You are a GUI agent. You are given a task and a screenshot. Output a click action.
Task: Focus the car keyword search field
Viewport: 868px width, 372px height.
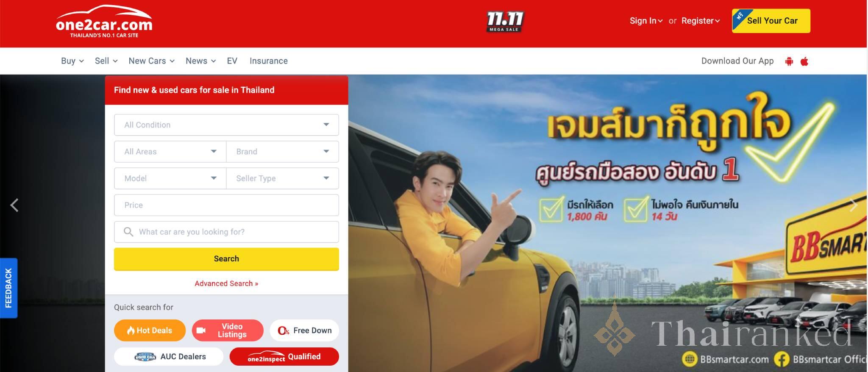pos(226,232)
